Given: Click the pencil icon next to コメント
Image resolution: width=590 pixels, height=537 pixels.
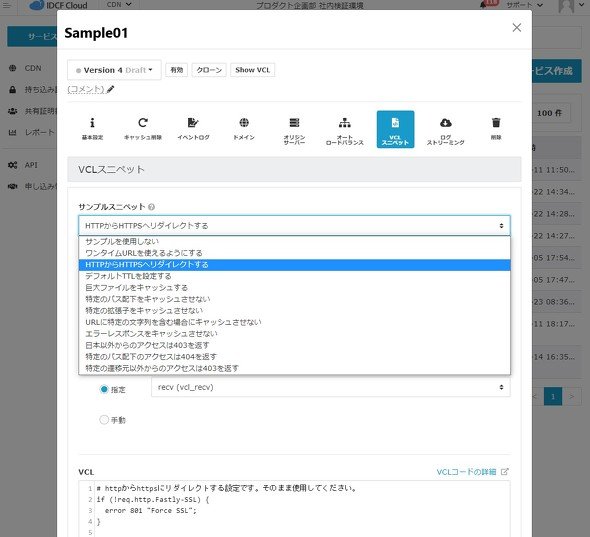Looking at the screenshot, I should pyautogui.click(x=110, y=90).
